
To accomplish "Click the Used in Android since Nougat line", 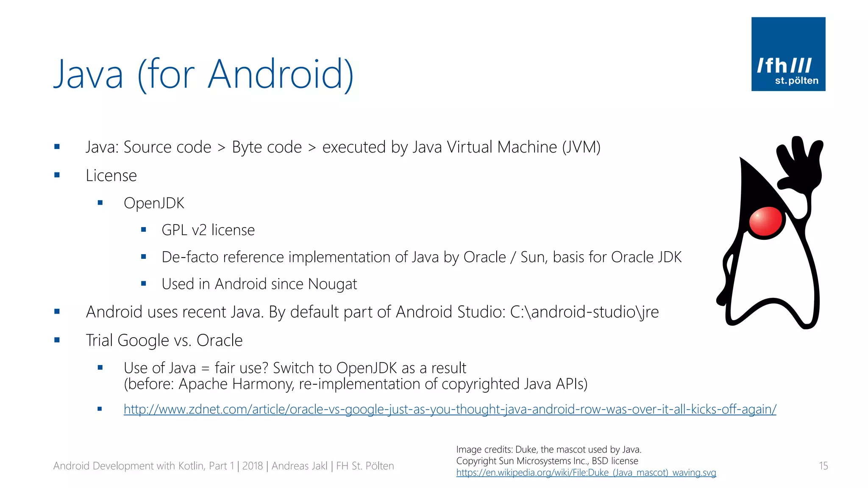I will pos(259,284).
